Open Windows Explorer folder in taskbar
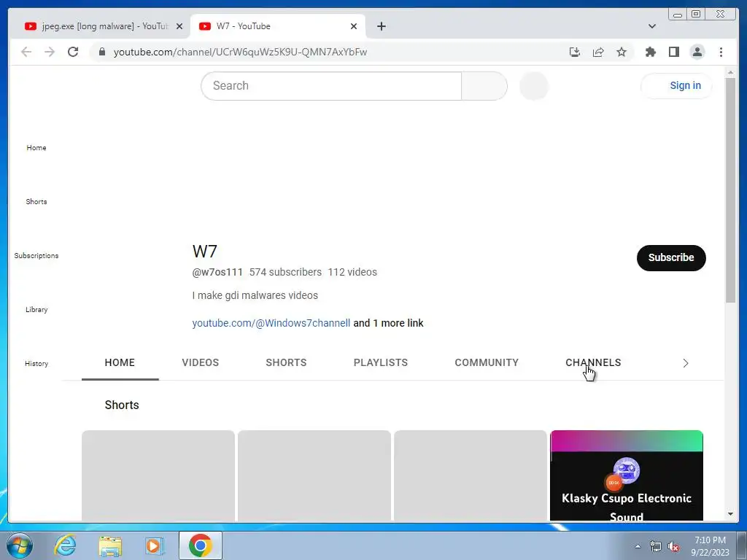The image size is (747, 560). pyautogui.click(x=110, y=545)
